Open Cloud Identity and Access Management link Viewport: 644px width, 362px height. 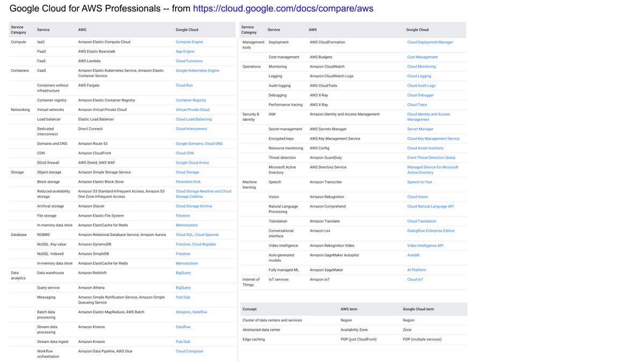[x=429, y=117]
